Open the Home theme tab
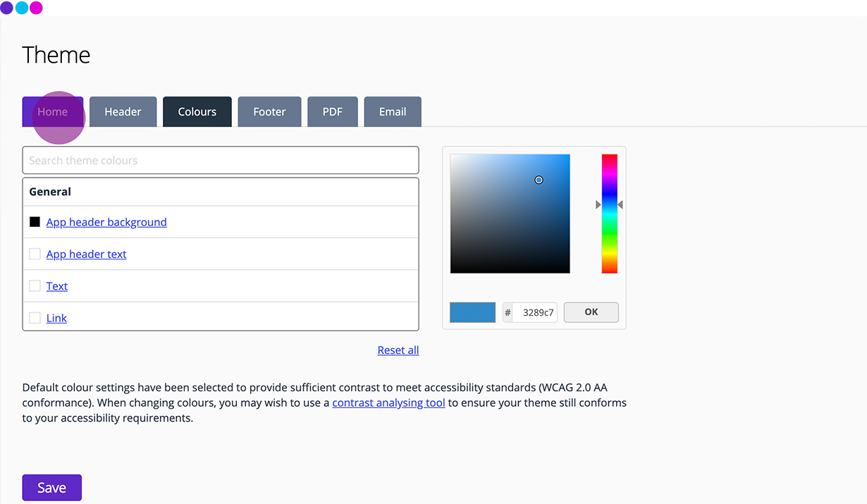Image resolution: width=867 pixels, height=504 pixels. [x=53, y=112]
